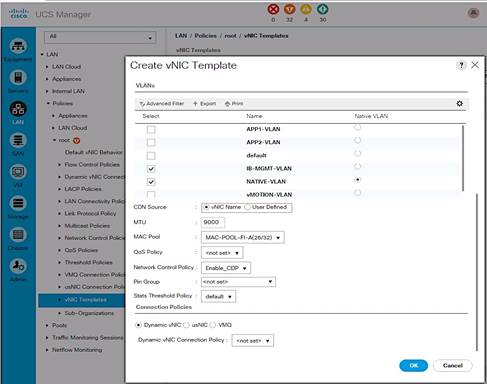The height and width of the screenshot is (384, 487).
Task: Click the Cisco logo
Action: (x=18, y=14)
